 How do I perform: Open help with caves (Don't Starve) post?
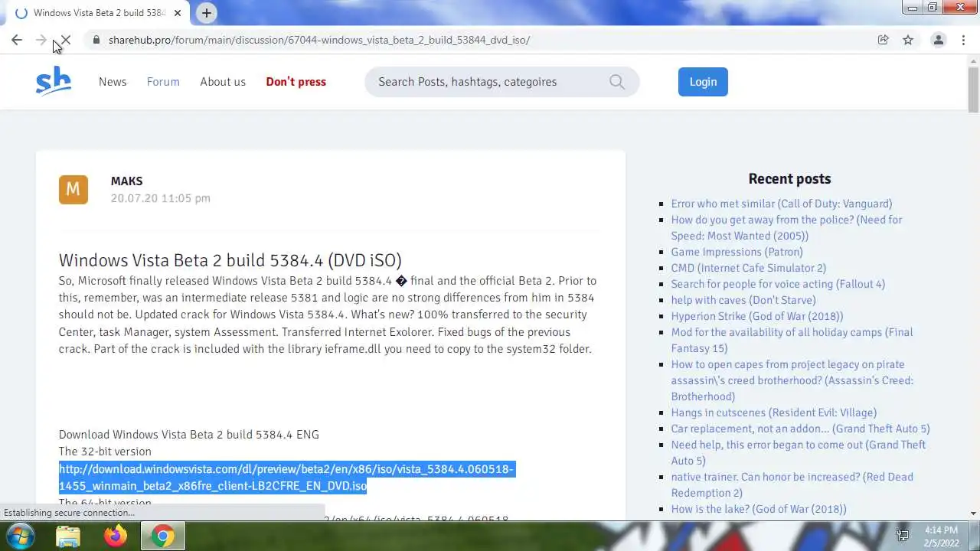(743, 300)
